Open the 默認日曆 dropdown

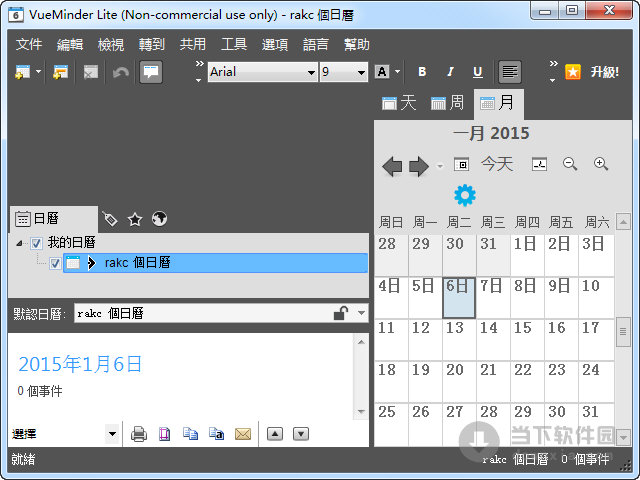point(361,313)
